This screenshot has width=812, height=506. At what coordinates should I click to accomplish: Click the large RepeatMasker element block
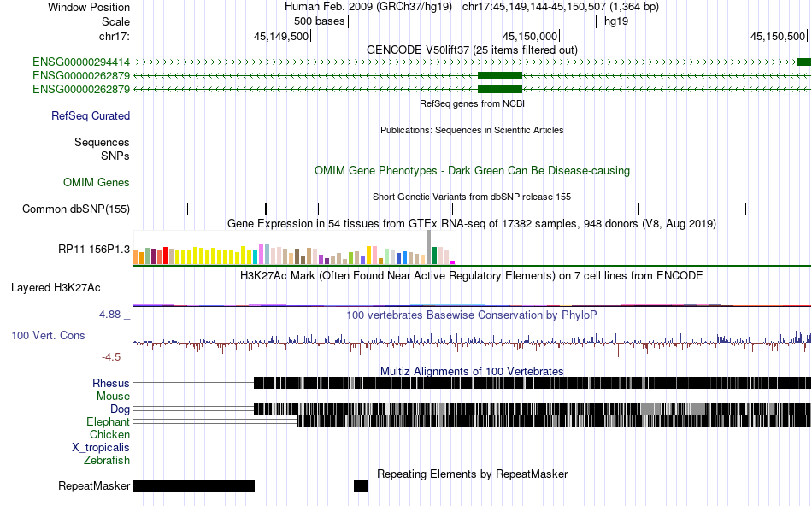(x=194, y=485)
